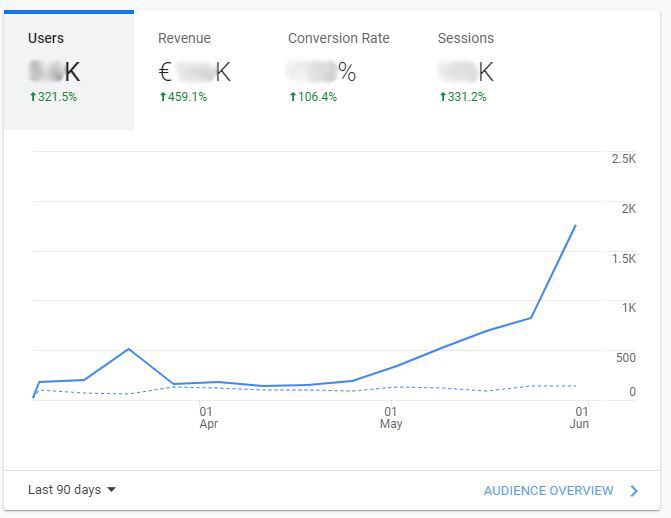Open the Conversion Rate metric tab
Image resolution: width=671 pixels, height=518 pixels.
[x=338, y=70]
